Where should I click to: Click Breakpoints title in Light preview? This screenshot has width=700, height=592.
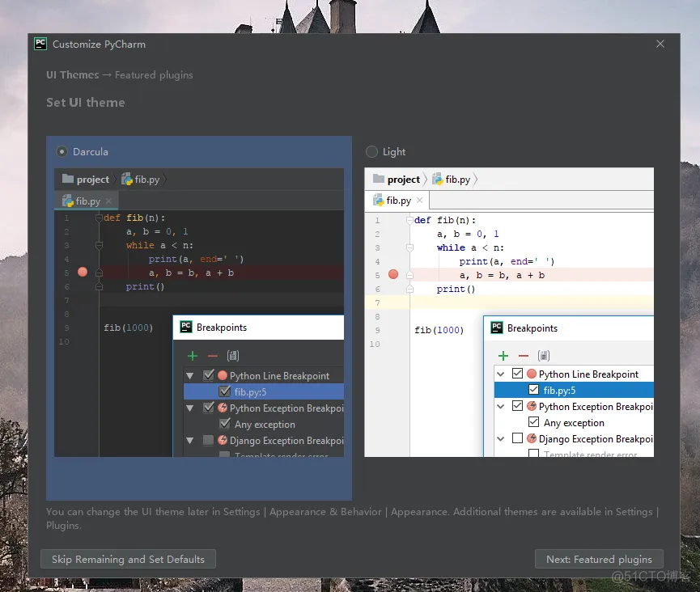pyautogui.click(x=532, y=328)
